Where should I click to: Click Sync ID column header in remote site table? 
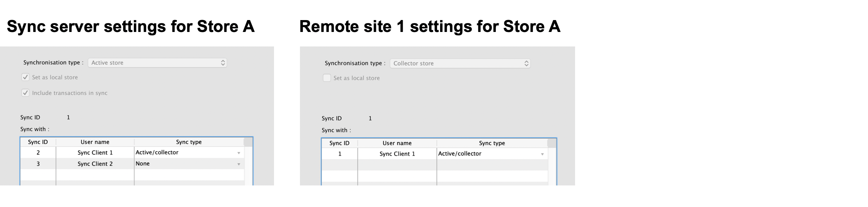point(339,143)
